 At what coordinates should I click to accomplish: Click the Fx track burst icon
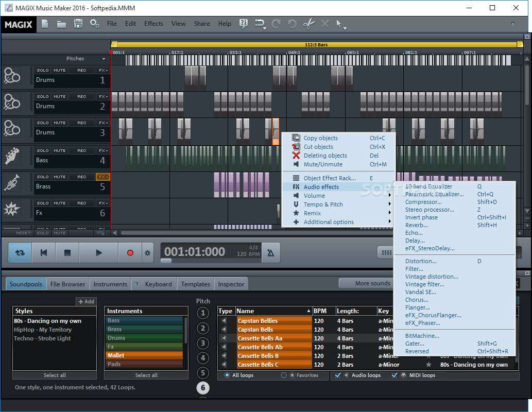coord(12,209)
